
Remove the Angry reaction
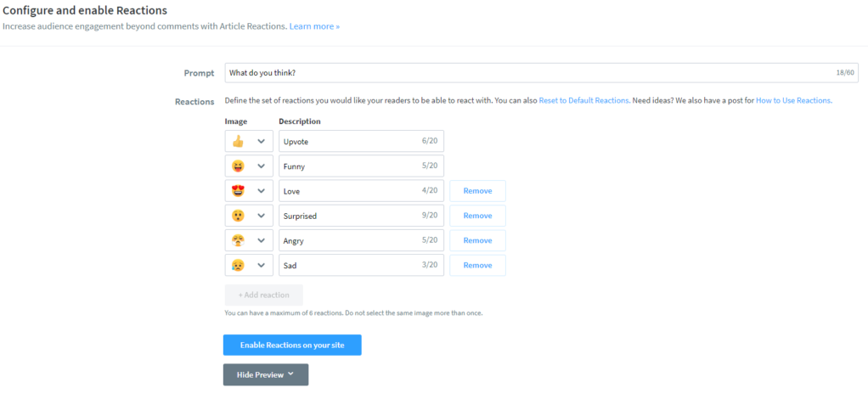coord(477,240)
